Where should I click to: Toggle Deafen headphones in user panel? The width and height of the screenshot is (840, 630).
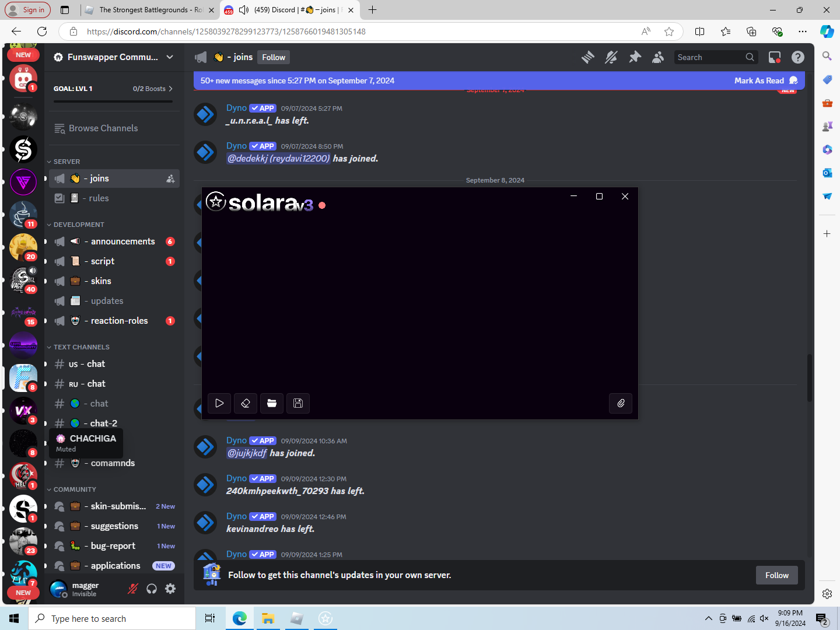click(152, 589)
